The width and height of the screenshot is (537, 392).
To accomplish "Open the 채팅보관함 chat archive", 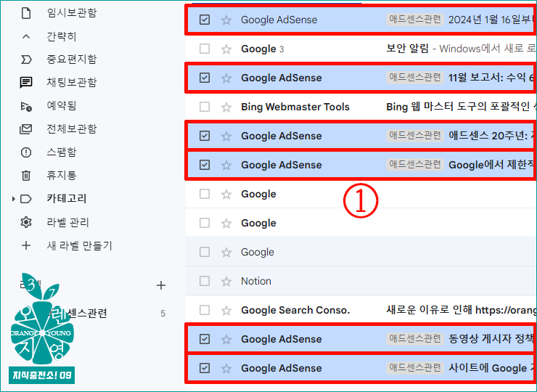I will tap(72, 82).
